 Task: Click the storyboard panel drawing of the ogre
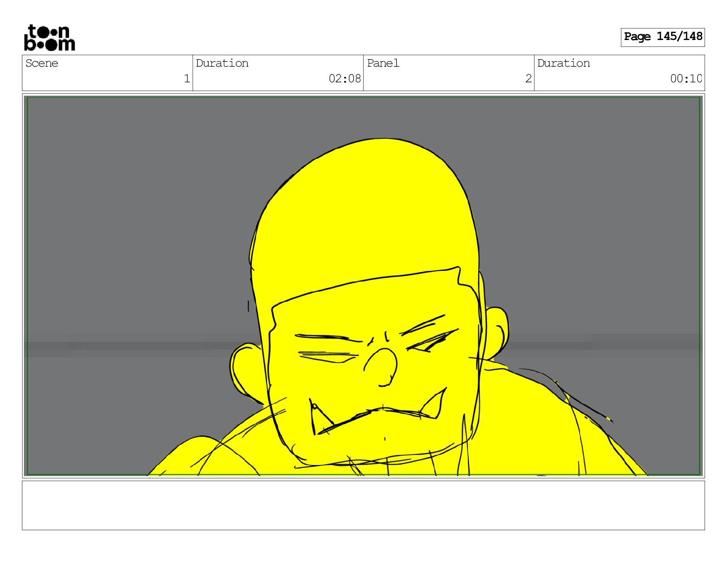363,286
